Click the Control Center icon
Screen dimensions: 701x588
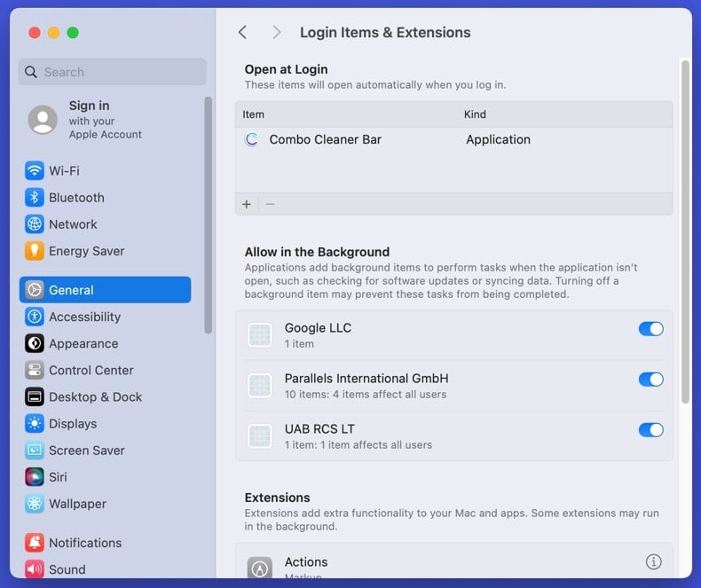pos(35,371)
